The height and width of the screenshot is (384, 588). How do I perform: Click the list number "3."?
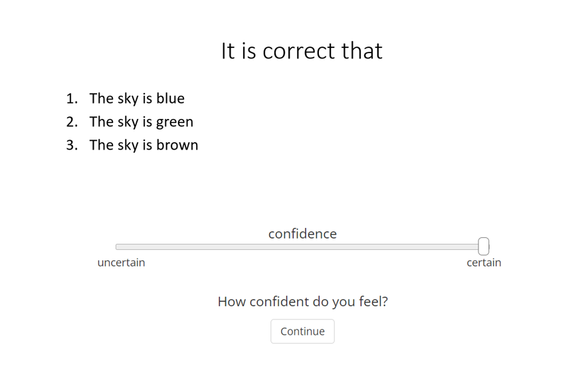tap(72, 145)
